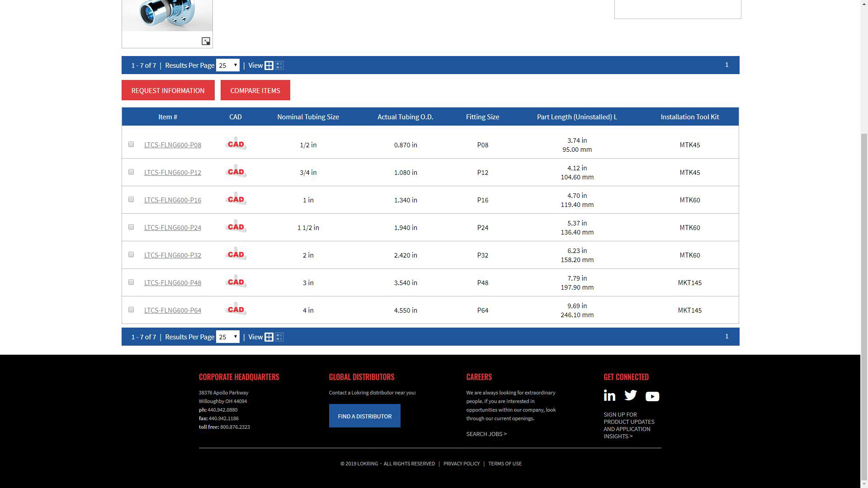Open the LTCS-FLNG600-P16 item link
Viewport: 868px width, 488px height.
click(172, 200)
